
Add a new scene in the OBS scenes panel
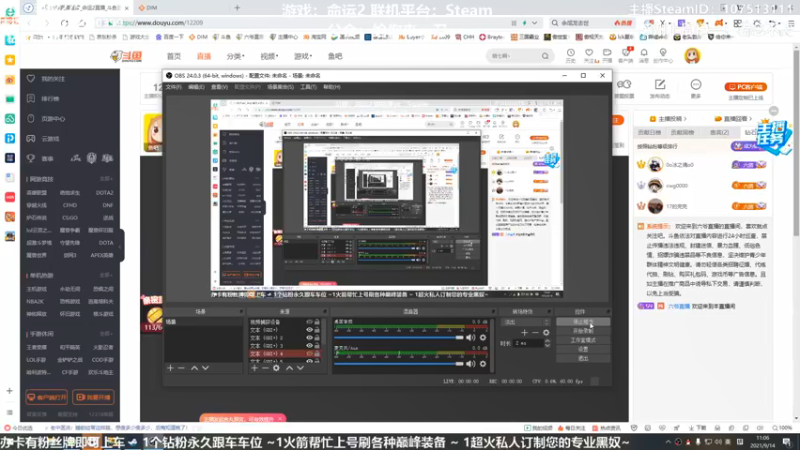coord(170,368)
